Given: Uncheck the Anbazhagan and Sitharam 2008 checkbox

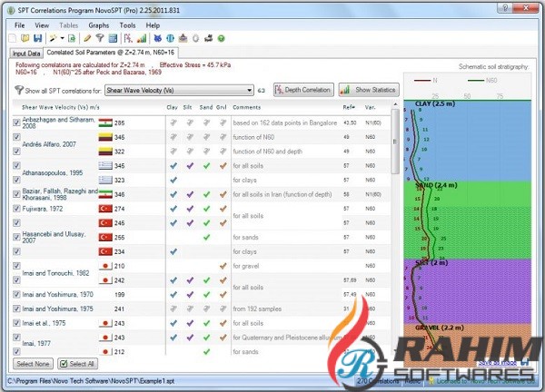Looking at the screenshot, I should click(x=16, y=122).
